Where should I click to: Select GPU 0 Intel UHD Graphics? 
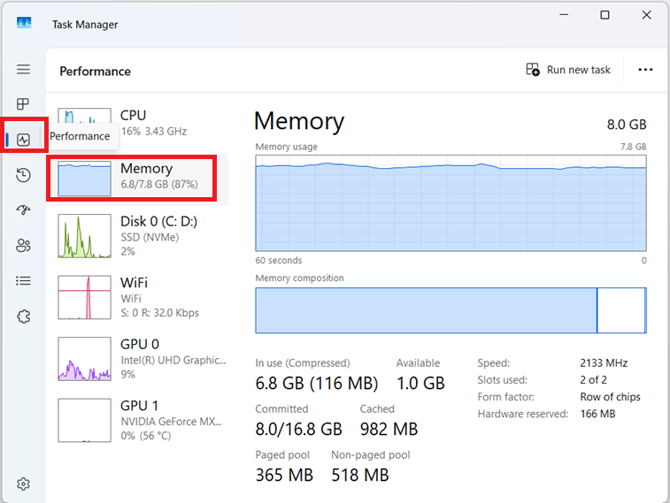(x=140, y=358)
